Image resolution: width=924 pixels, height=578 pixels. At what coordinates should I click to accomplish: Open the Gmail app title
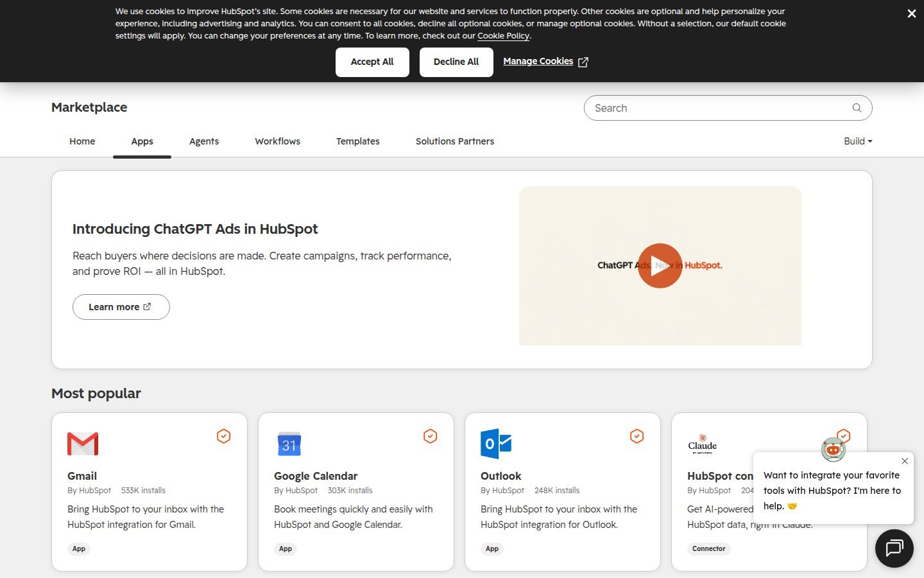(82, 476)
